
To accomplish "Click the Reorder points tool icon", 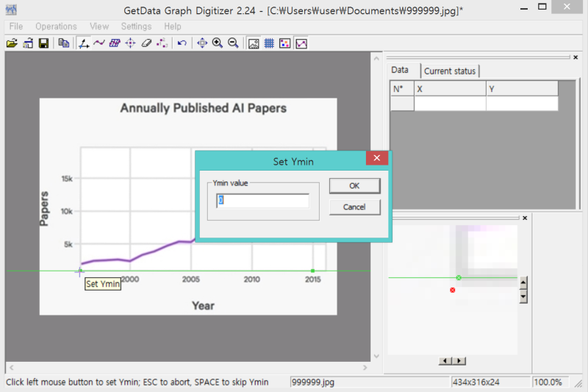I will pos(162,43).
